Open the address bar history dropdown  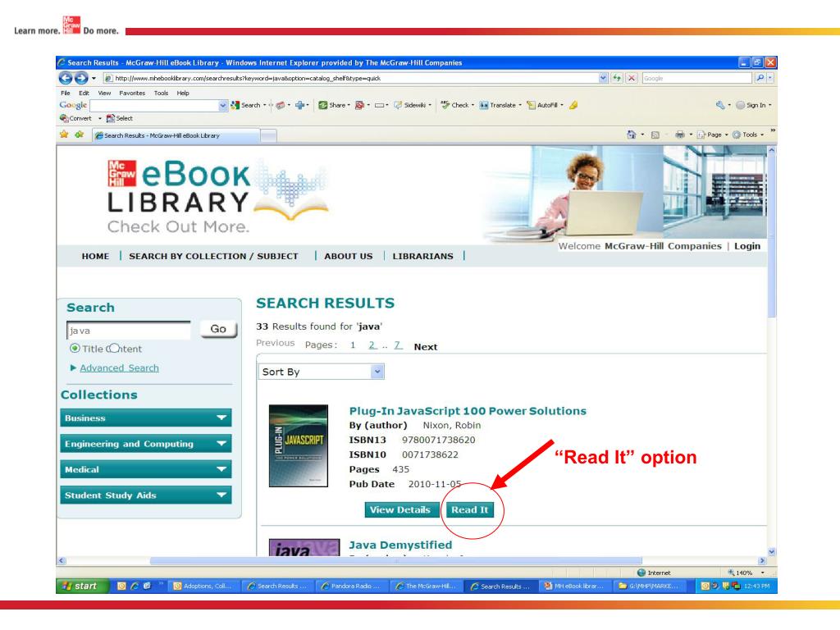[604, 78]
